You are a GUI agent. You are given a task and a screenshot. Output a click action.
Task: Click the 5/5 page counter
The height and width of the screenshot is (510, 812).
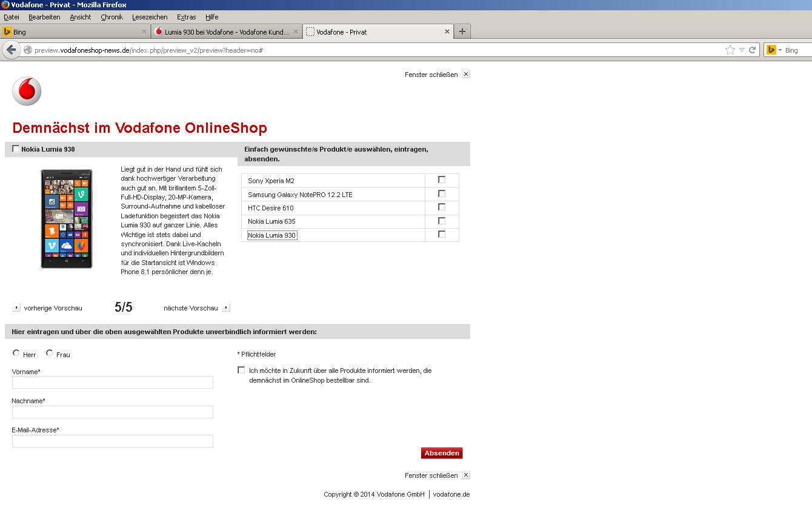click(x=124, y=307)
